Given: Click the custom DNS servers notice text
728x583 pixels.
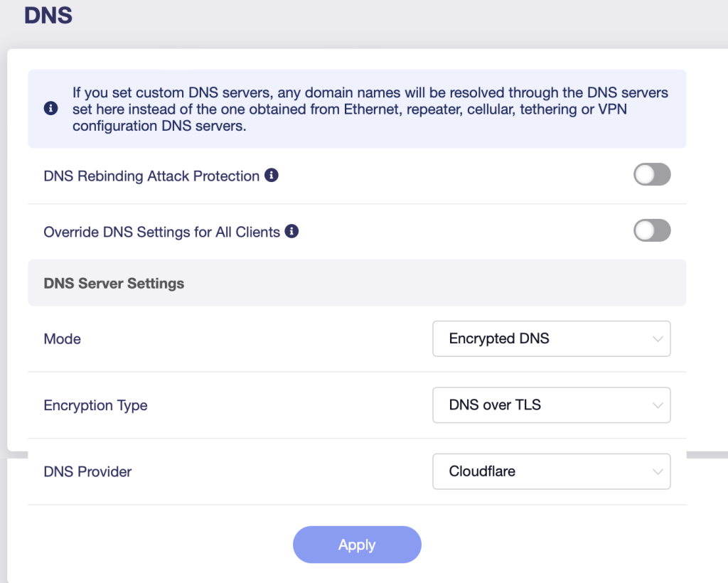Looking at the screenshot, I should click(x=370, y=109).
